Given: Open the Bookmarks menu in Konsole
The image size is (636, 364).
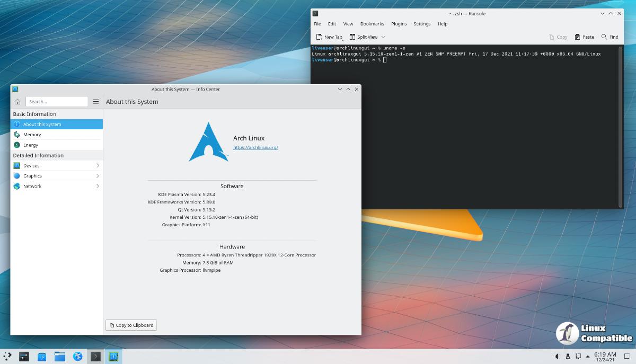Looking at the screenshot, I should tap(372, 24).
